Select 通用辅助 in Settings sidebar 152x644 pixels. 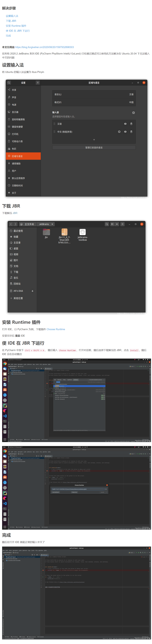pos(23,164)
